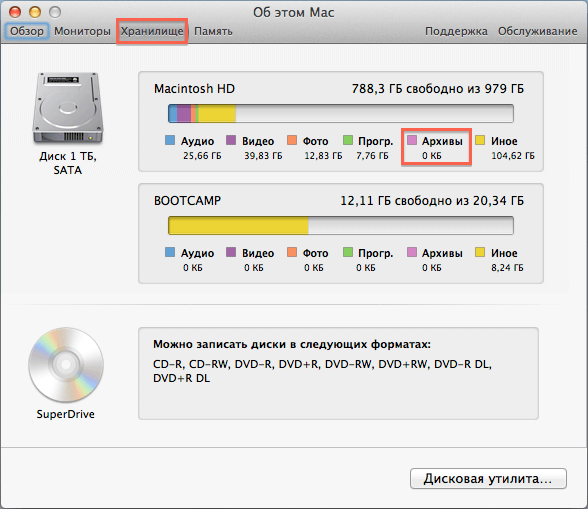This screenshot has width=588, height=509.
Task: Click the Иное yellow swatch for BOOTCAMP
Action: click(480, 252)
